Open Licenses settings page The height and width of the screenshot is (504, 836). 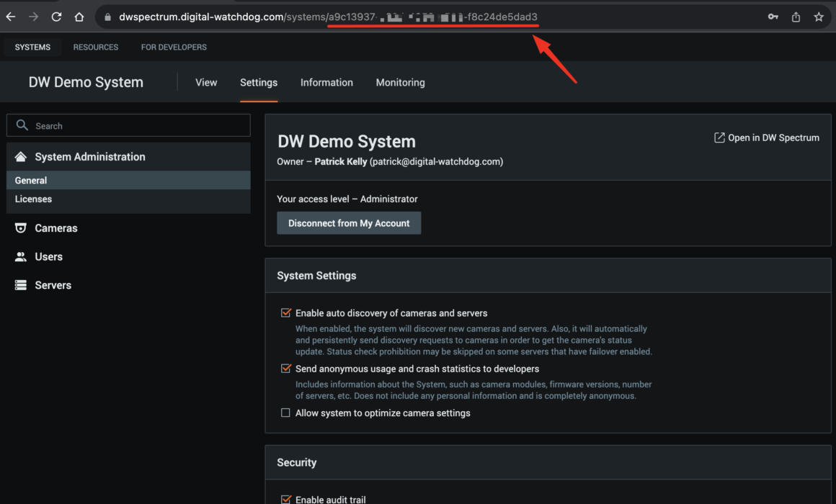coord(128,199)
